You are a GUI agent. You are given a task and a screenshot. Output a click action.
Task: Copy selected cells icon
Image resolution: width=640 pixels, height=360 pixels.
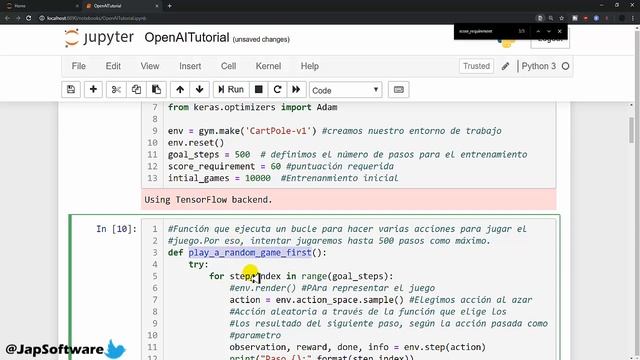click(136, 89)
